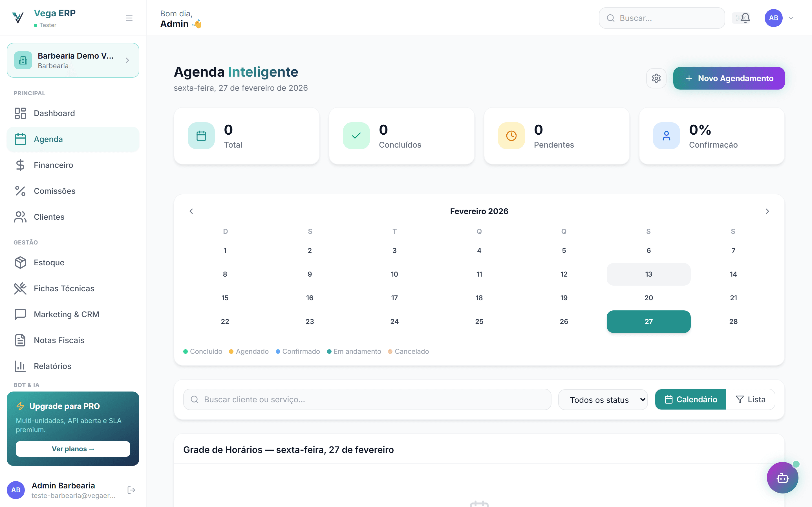The width and height of the screenshot is (812, 507).
Task: Go to previous month arrow
Action: pyautogui.click(x=191, y=211)
